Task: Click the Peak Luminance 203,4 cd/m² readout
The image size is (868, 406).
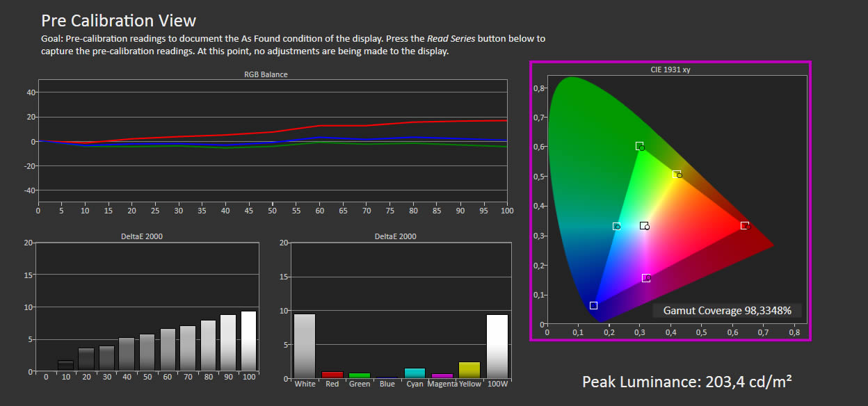Action: pyautogui.click(x=687, y=382)
